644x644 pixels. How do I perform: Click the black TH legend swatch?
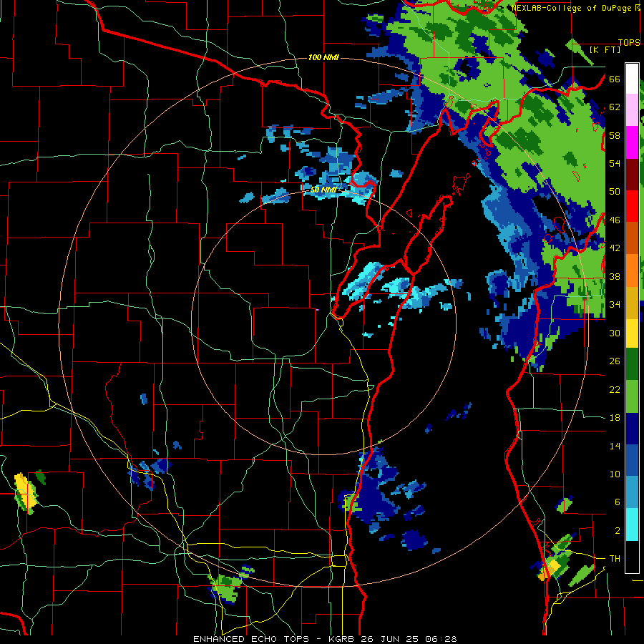click(x=632, y=557)
